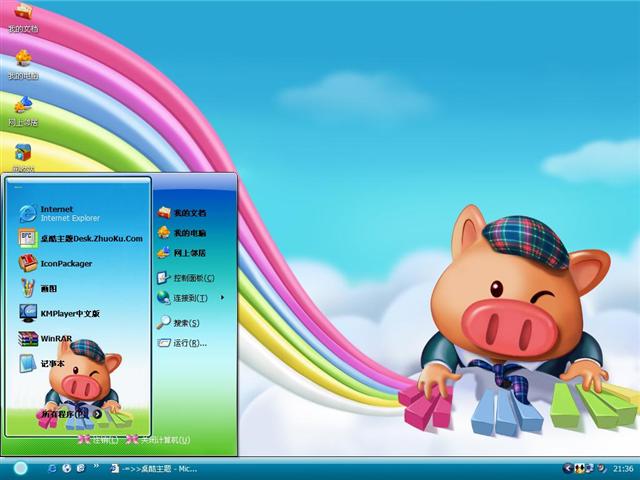Click the 21:36 taskbar clock
640x480 pixels.
point(623,469)
